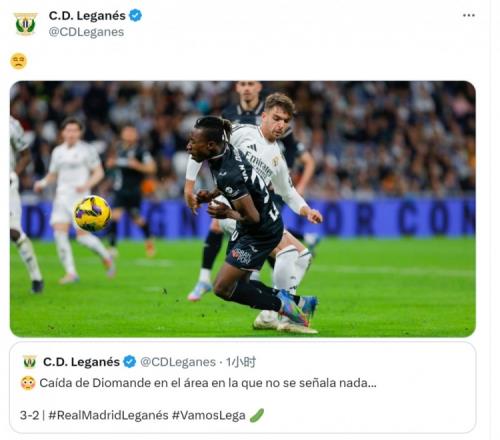This screenshot has height=440, width=500.
Task: Click the sad face emoji in tweet
Action: [19, 61]
